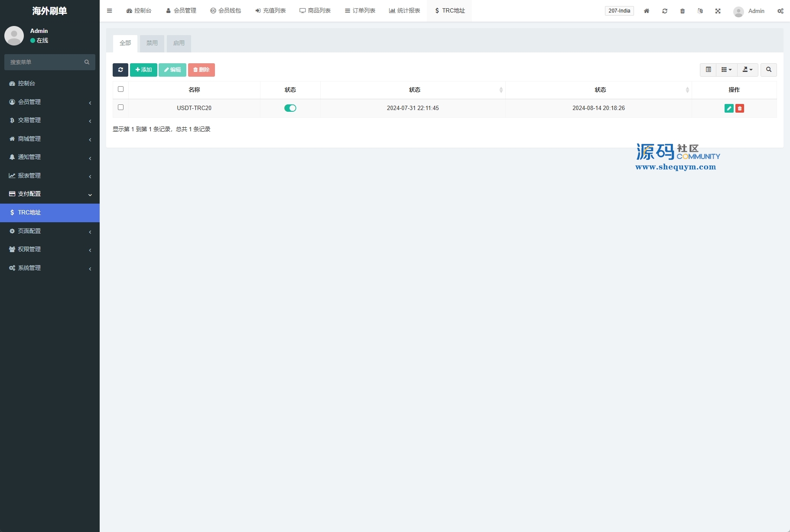Check the USDT-TRC20 row checkbox
790x532 pixels.
pos(120,107)
